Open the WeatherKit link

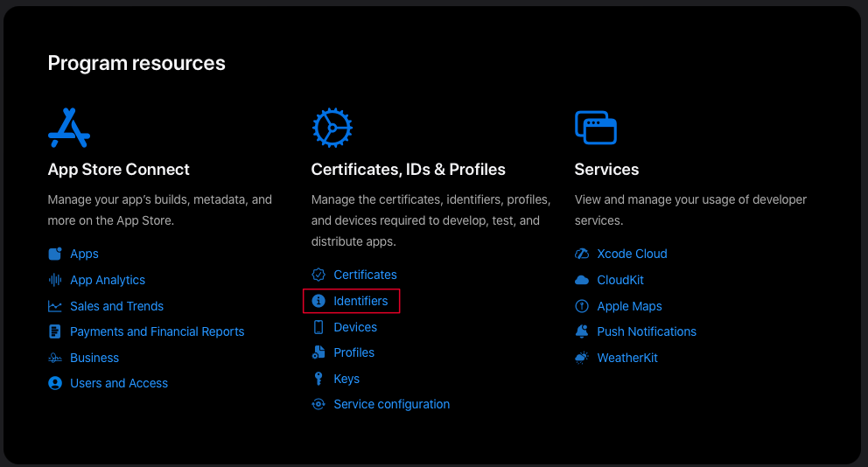pos(627,358)
